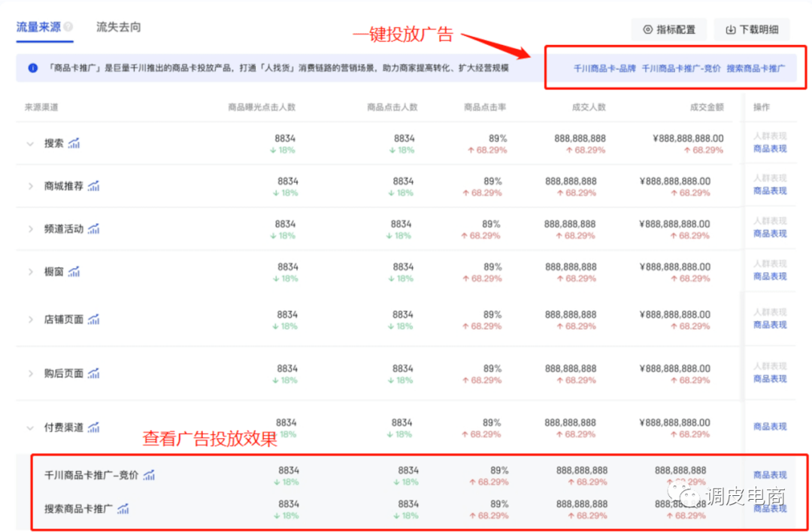Click the trend chart icon beside 搜索
The height and width of the screenshot is (532, 812).
coord(74,144)
